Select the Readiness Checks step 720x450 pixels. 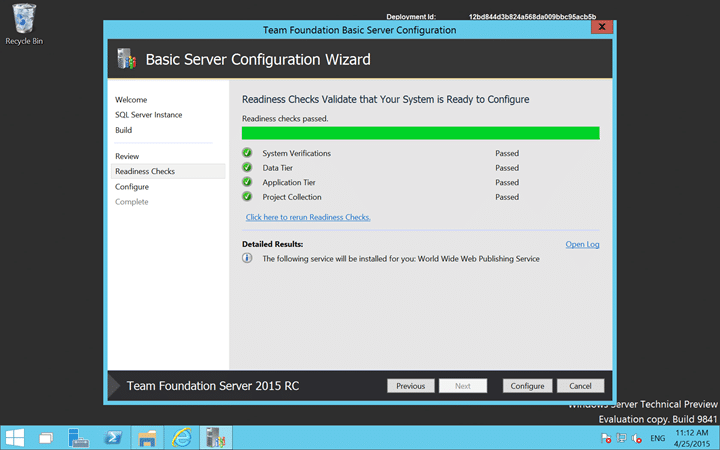click(168, 171)
